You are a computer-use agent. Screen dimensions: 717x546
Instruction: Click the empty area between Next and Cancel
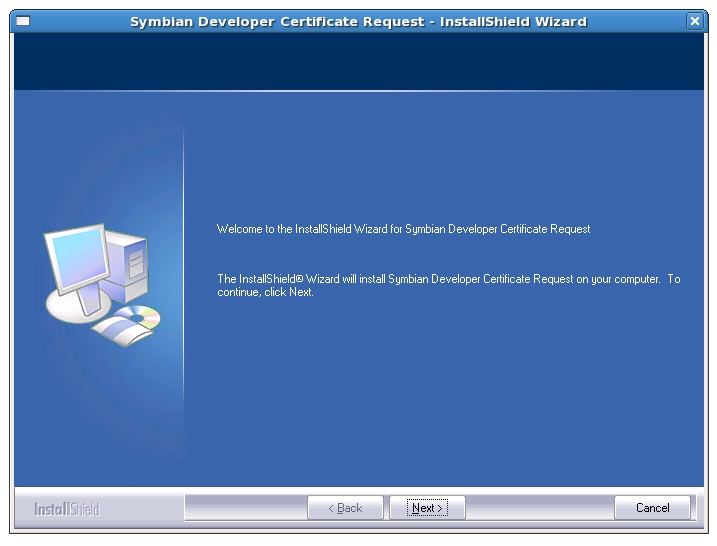click(540, 508)
